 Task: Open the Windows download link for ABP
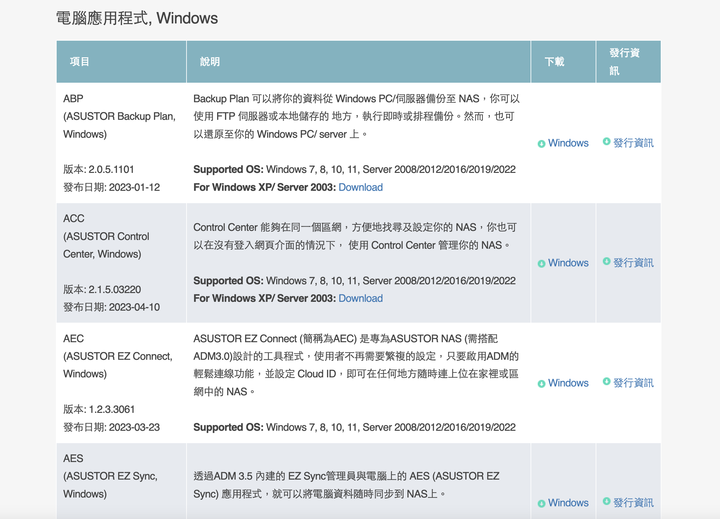pos(568,143)
